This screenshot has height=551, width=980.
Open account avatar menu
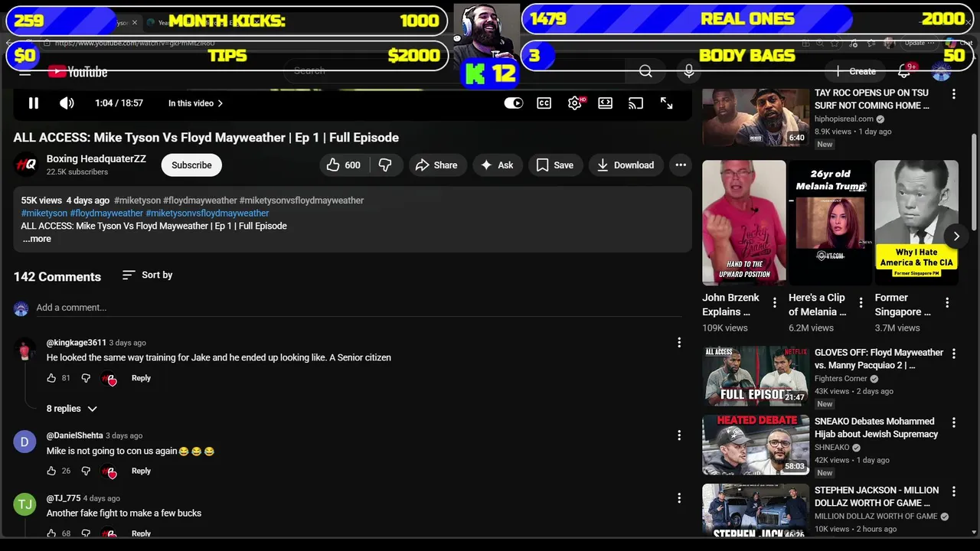click(x=941, y=71)
